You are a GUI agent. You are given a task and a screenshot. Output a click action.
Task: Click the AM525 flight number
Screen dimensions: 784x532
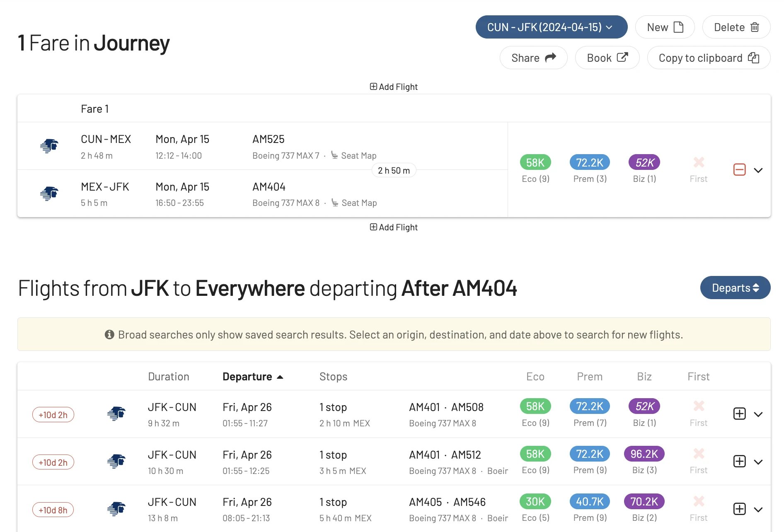(269, 139)
